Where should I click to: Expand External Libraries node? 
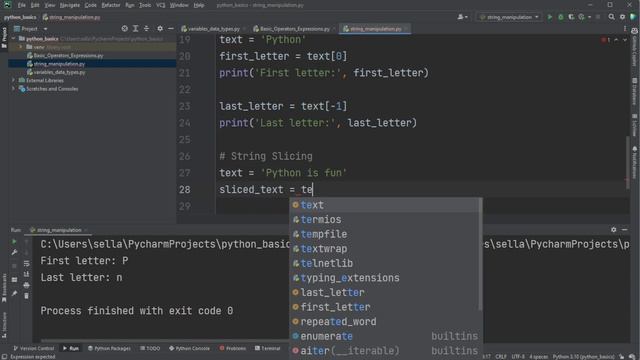tap(13, 80)
